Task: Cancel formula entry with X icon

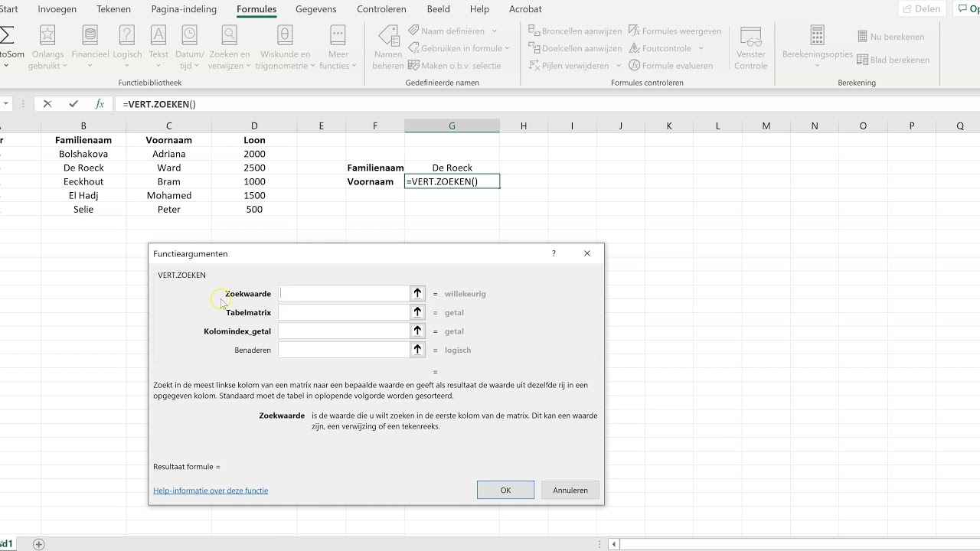Action: pos(47,104)
